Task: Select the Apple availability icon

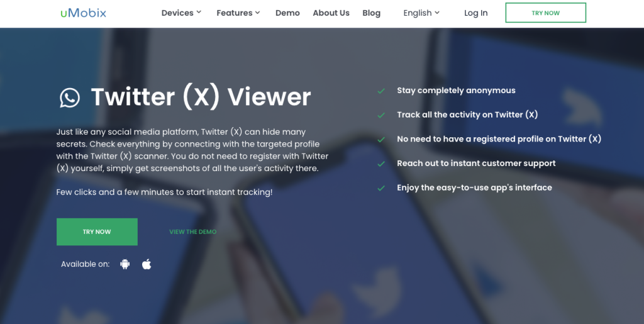Action: tap(147, 264)
